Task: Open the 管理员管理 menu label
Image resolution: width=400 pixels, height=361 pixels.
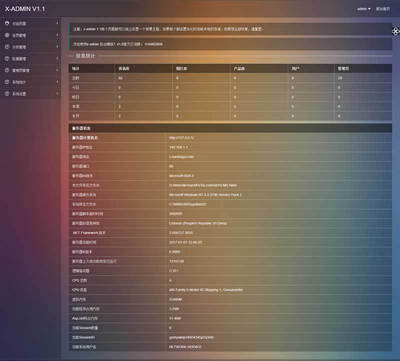Action: (21, 70)
